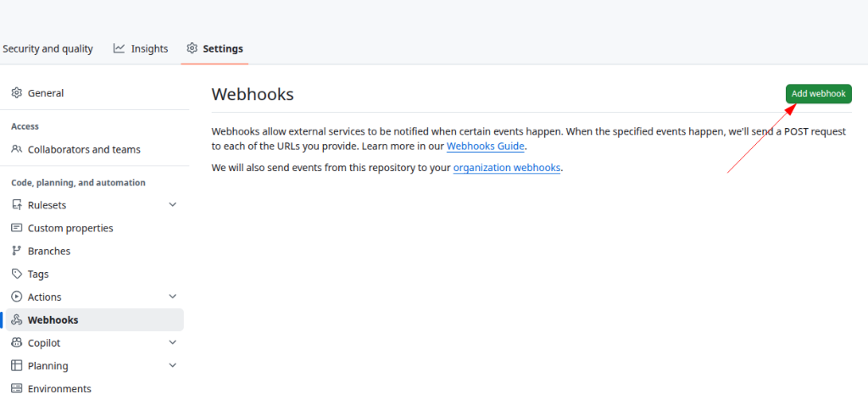
Task: Click the Insights graph icon
Action: coord(119,48)
